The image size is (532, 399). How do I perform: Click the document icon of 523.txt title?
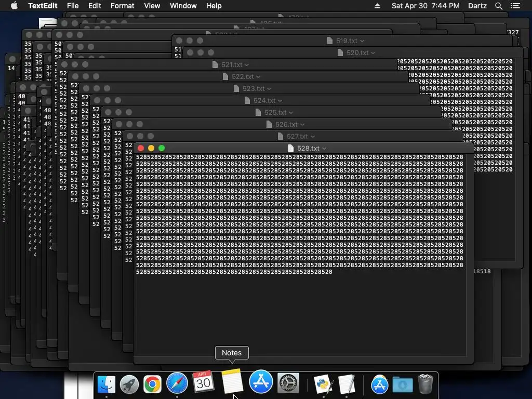(x=236, y=88)
